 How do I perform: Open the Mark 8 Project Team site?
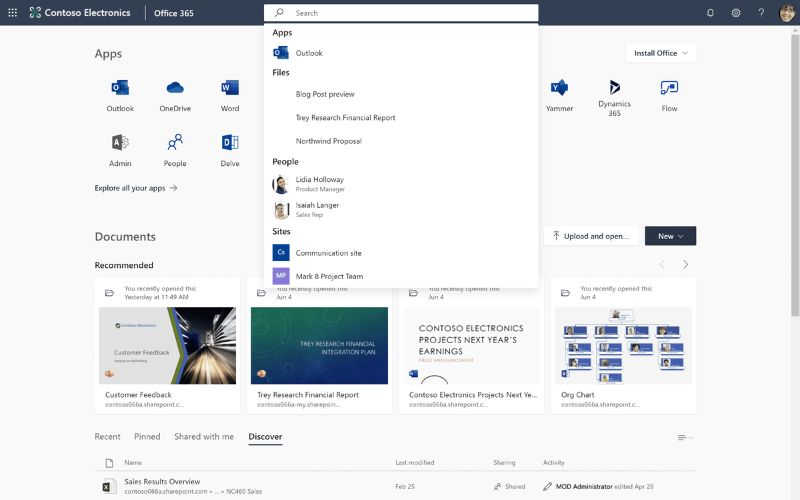[401, 276]
